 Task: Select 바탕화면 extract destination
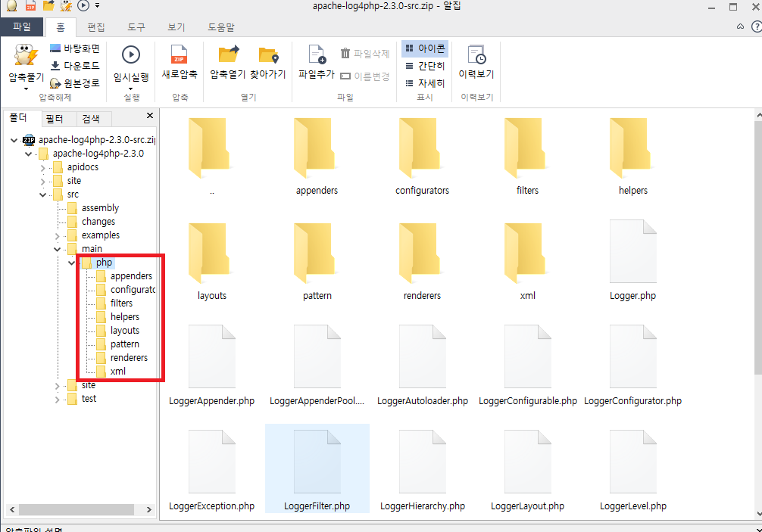(74, 48)
